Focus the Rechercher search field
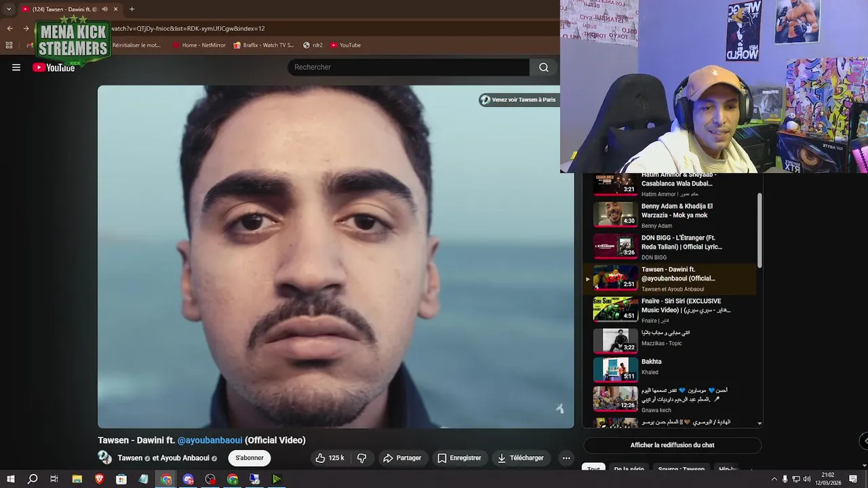Screen dimensions: 868x488 (408, 67)
